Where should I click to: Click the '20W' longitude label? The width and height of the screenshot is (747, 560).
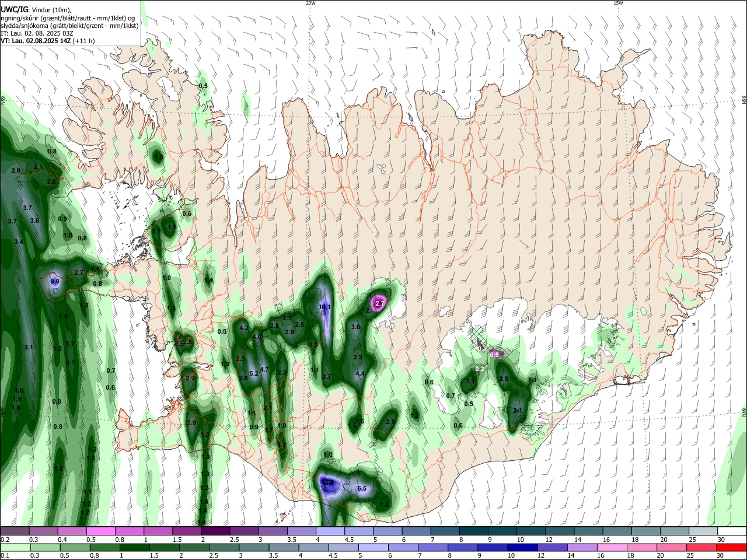point(310,3)
